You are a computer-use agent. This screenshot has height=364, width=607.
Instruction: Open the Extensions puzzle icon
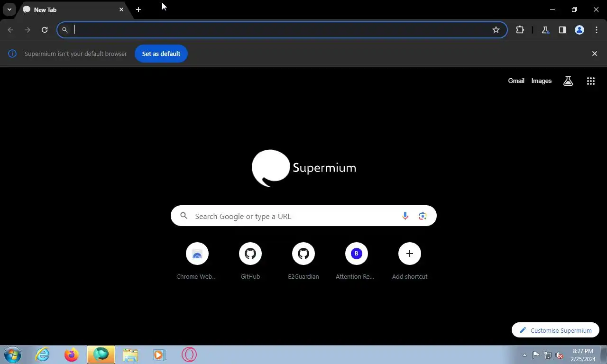520,30
